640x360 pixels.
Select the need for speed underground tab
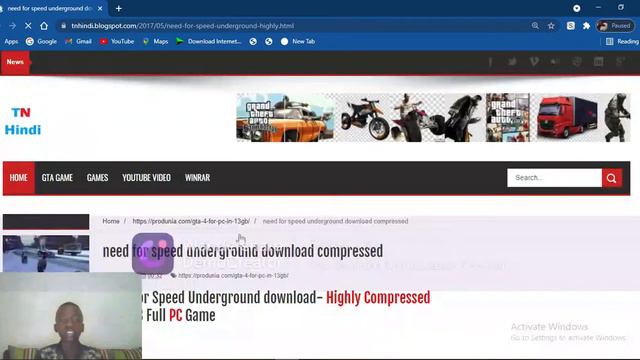(x=50, y=8)
